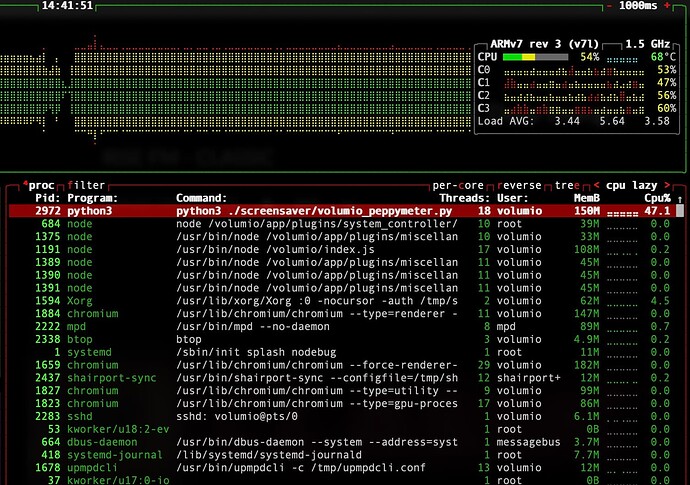
Task: Click the MemB column header
Action: [x=587, y=198]
